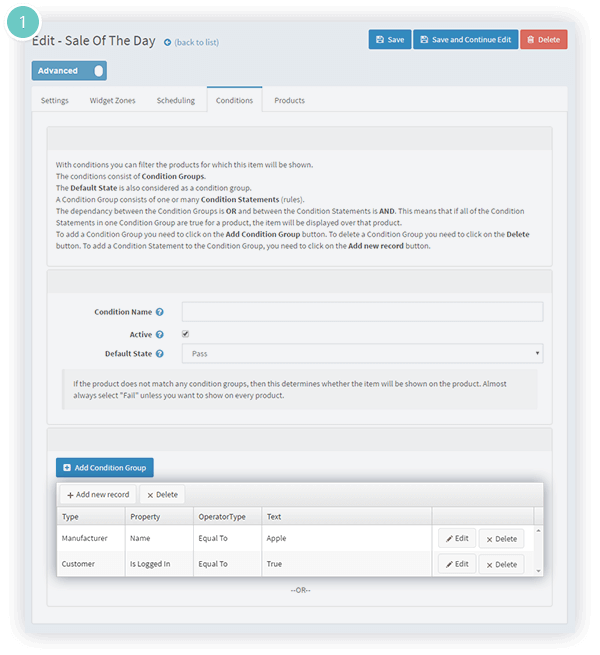
Task: Click the Save and Continue Edit button
Action: click(465, 40)
